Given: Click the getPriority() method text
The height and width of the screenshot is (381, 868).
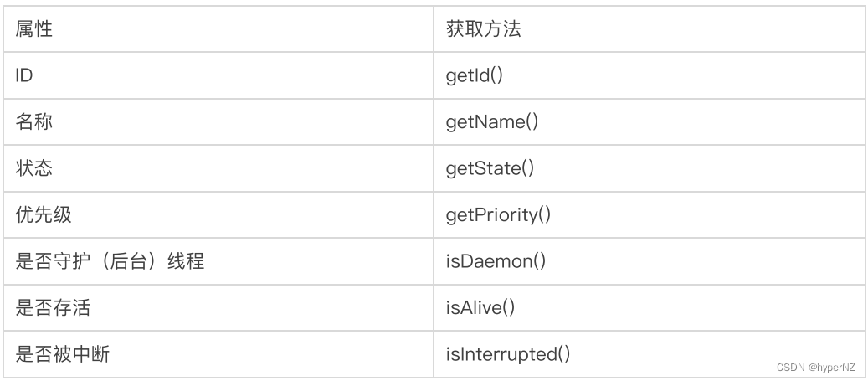Looking at the screenshot, I should coord(498,214).
